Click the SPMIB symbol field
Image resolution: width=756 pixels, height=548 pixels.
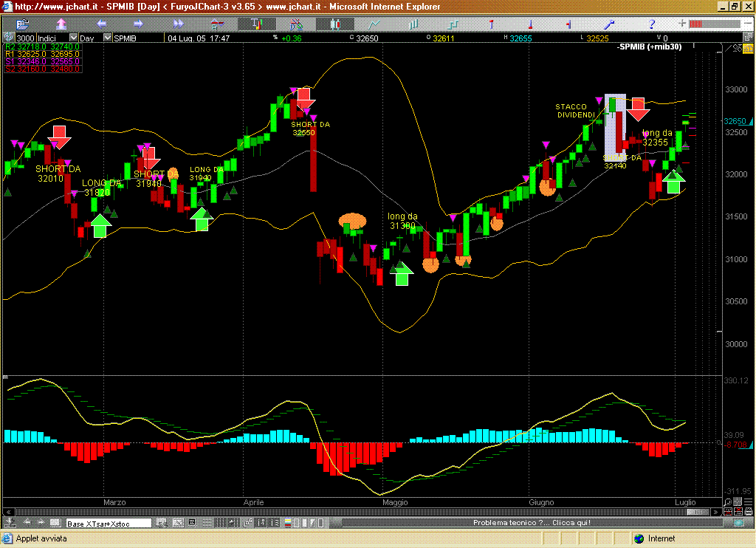point(133,38)
